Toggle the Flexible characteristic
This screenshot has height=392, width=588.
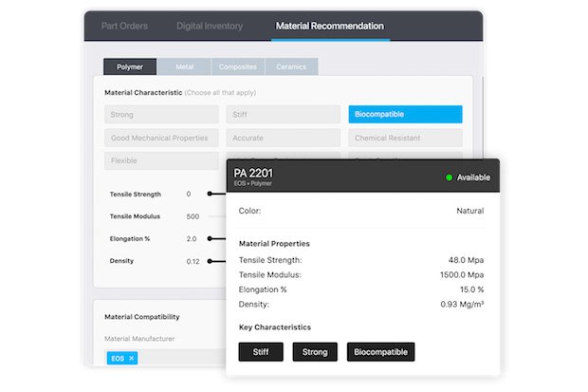(x=161, y=160)
